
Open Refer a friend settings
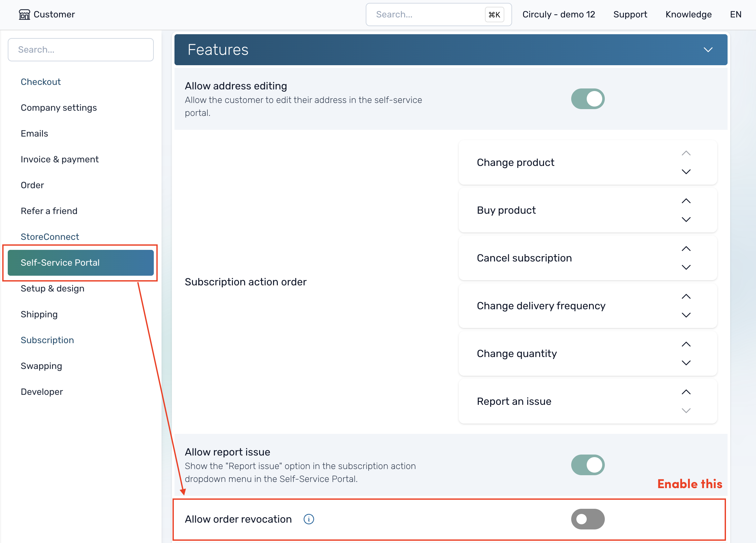pyautogui.click(x=49, y=211)
